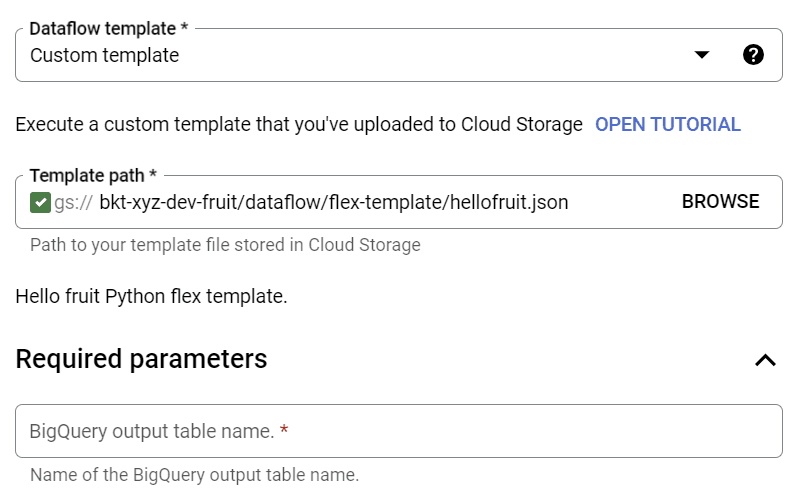Select the gs:// prefix in Template path

point(73,203)
